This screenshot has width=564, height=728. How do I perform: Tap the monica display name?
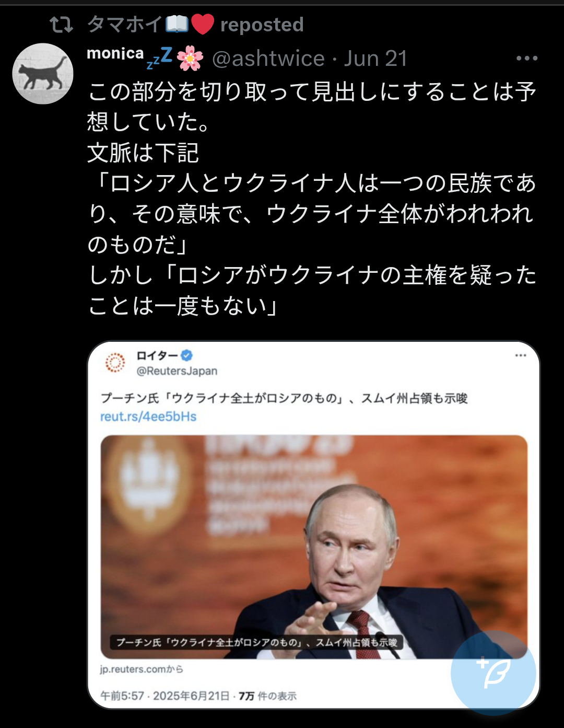pos(115,53)
